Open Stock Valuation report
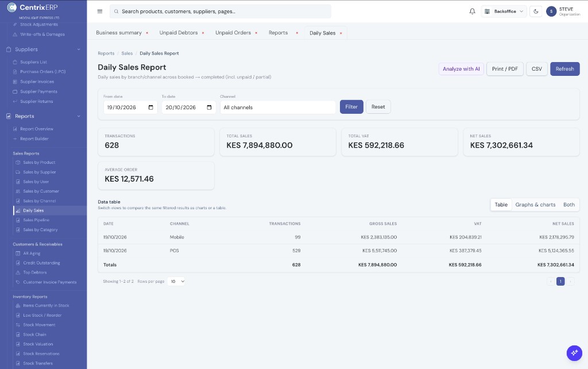This screenshot has height=369, width=588. click(x=38, y=344)
